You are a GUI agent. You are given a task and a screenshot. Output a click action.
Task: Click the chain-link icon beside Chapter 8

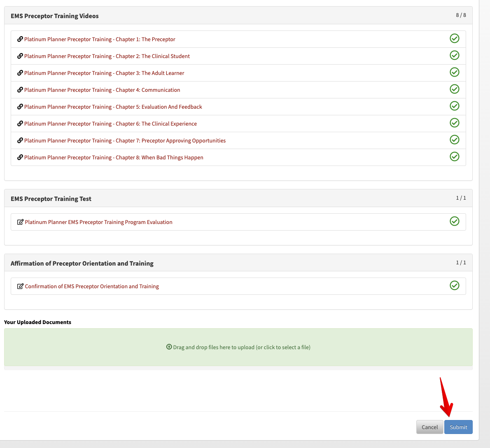[20, 157]
